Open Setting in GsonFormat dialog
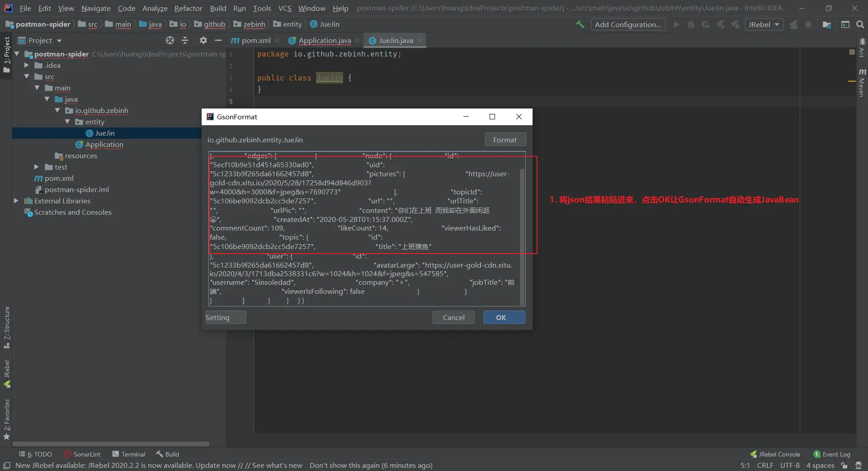This screenshot has height=471, width=868. (226, 317)
